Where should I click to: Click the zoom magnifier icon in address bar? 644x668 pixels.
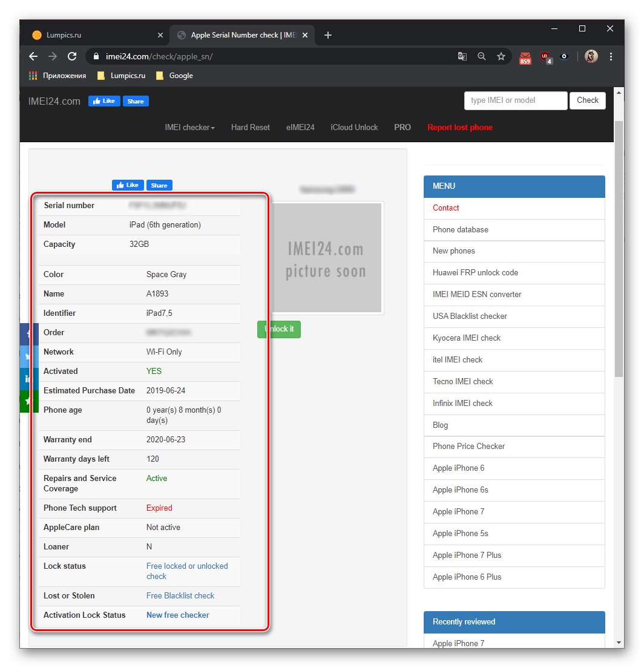pyautogui.click(x=482, y=56)
